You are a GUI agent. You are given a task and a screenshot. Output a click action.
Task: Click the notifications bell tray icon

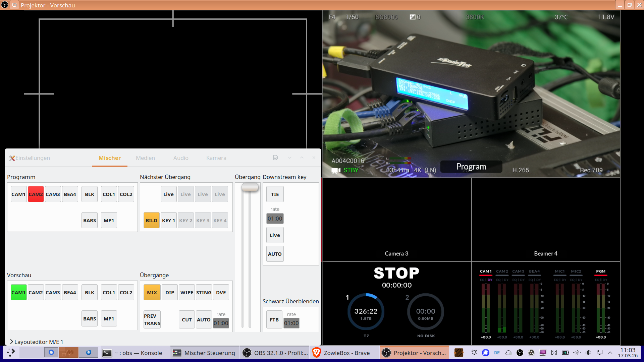click(474, 353)
